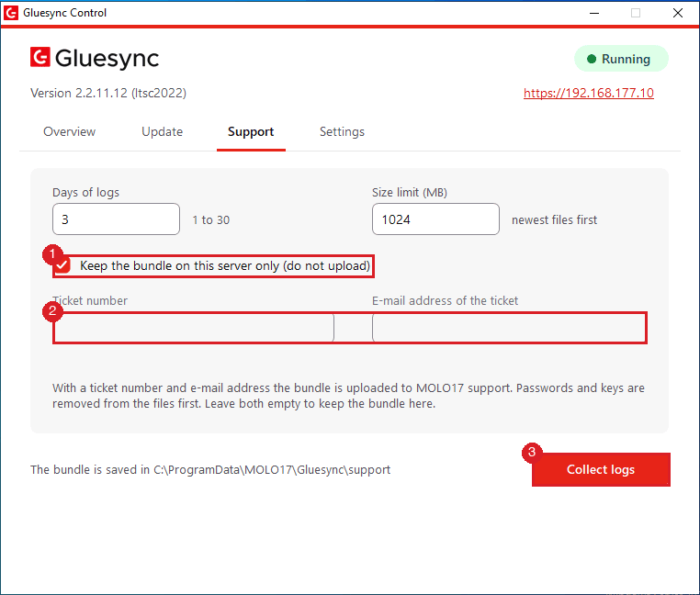Viewport: 700px width, 595px height.
Task: Click the Version 2.2.11.12 (ltsc2022) text
Action: coord(108,93)
